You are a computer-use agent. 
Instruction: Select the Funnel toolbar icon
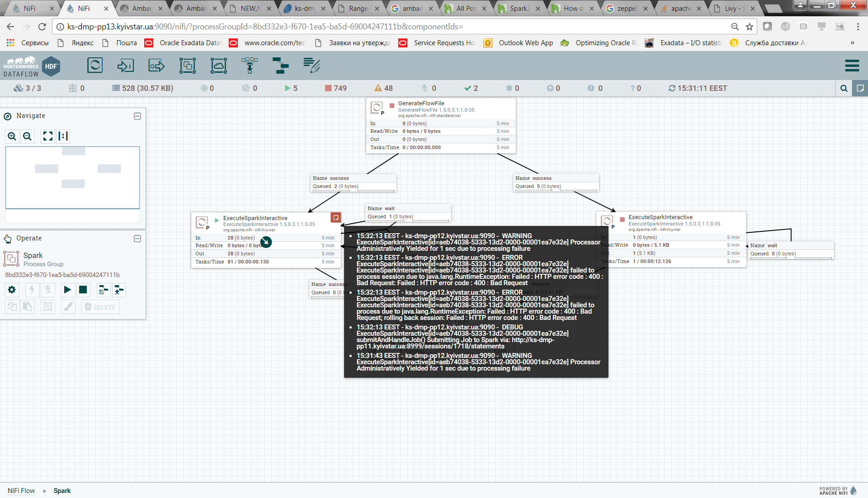pos(250,66)
